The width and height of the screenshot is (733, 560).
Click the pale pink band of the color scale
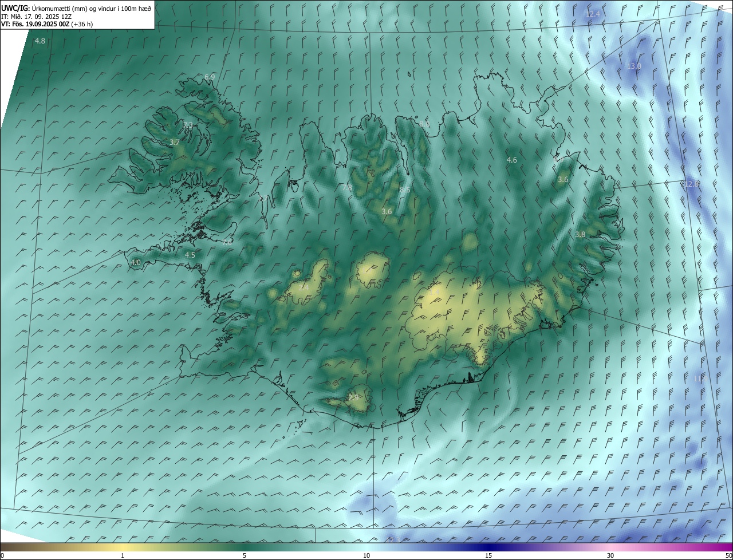(x=610, y=547)
